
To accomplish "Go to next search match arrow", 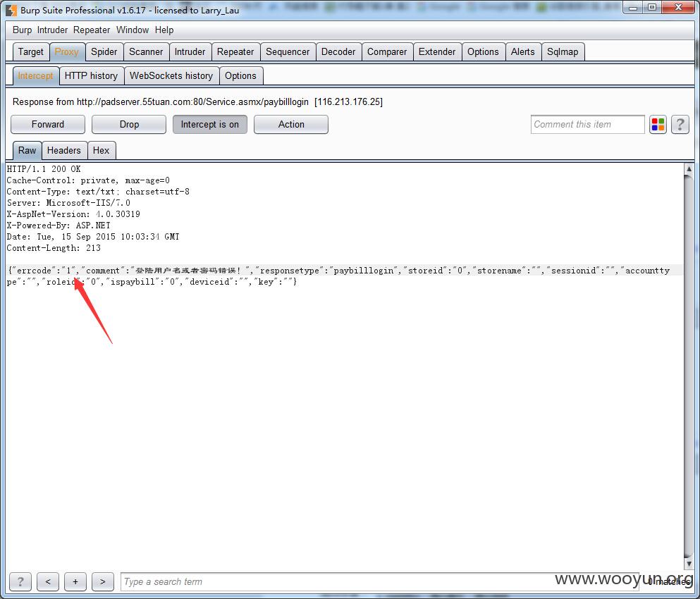I will tap(103, 581).
